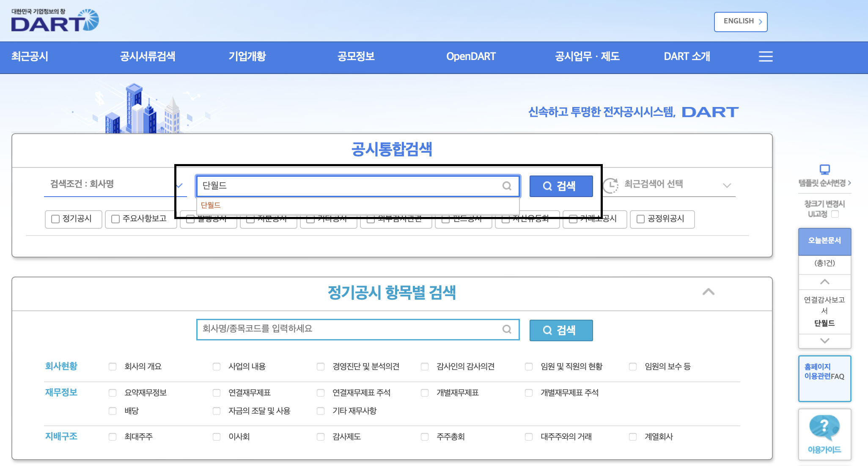Enable the 연결재무제표 checkbox
Viewport: 868px width, 466px height.
point(217,392)
